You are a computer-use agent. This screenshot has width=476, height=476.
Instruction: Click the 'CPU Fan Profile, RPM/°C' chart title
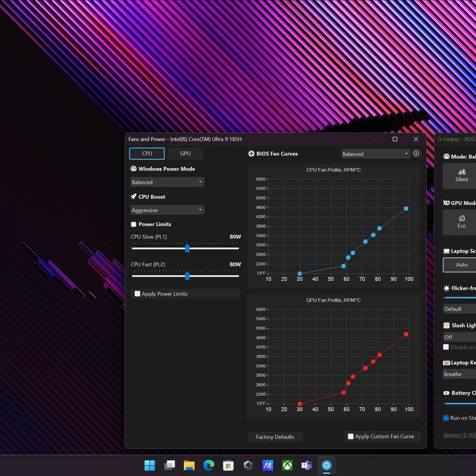pyautogui.click(x=333, y=170)
